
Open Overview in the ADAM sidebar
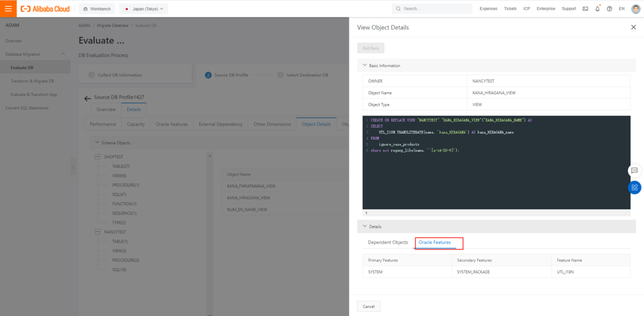pyautogui.click(x=13, y=41)
